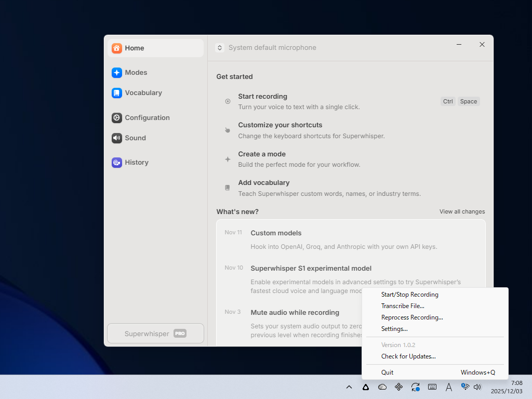Click the blue Modes sparkle icon
This screenshot has height=399, width=532.
tap(117, 73)
